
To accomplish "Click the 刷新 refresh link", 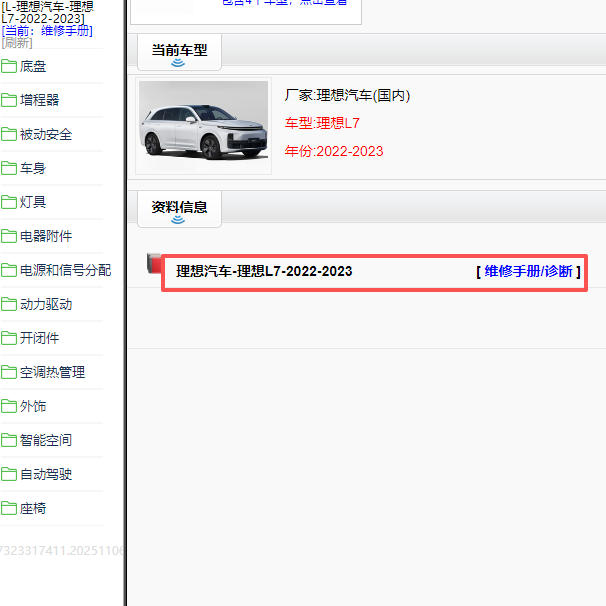I will click(17, 43).
